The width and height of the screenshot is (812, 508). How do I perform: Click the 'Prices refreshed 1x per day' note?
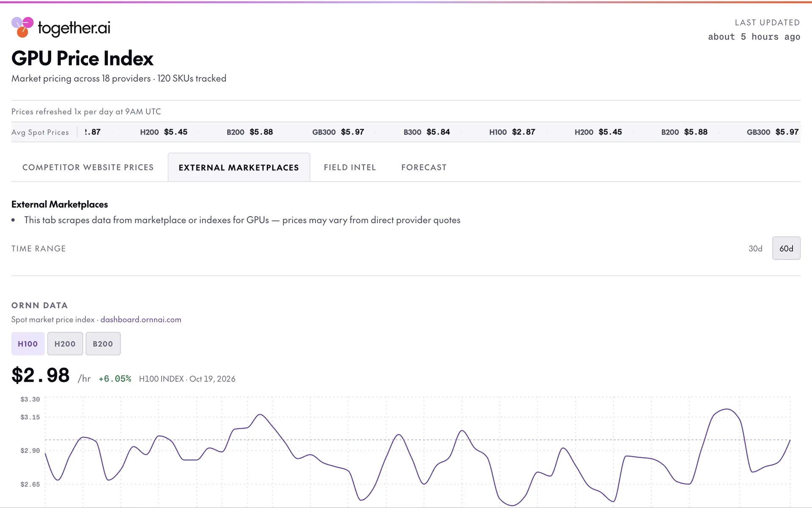point(86,112)
